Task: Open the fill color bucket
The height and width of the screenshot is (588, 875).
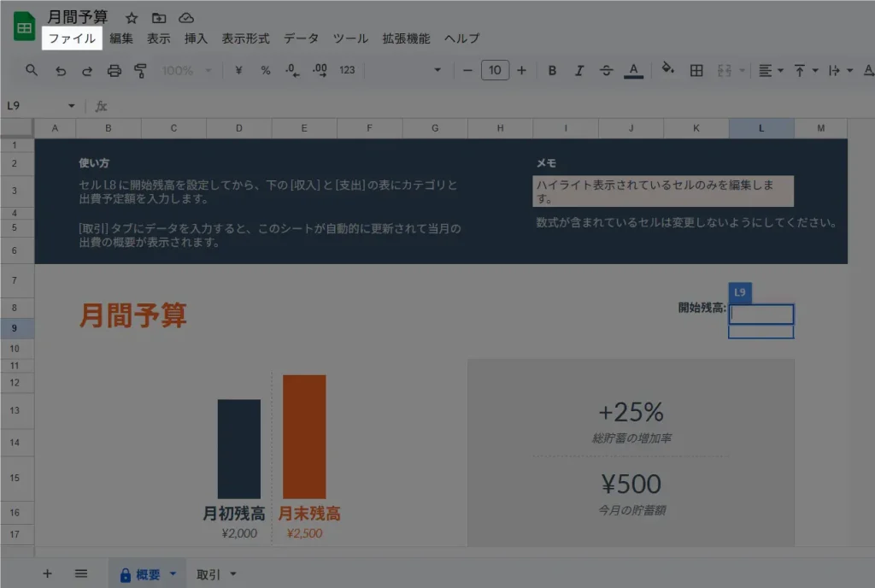Action: (667, 69)
